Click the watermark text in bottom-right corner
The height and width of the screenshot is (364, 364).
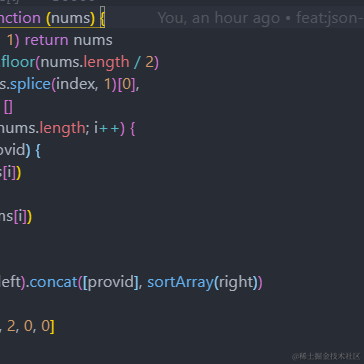(326, 356)
